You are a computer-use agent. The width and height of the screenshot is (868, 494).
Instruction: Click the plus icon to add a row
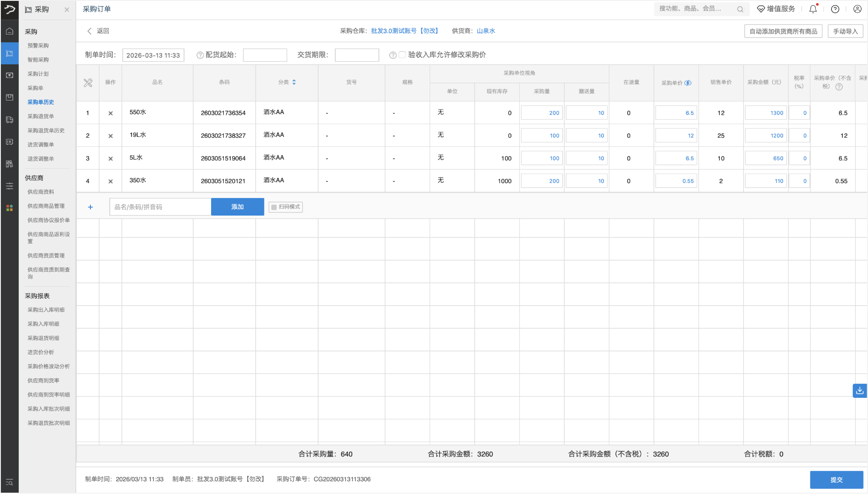(x=90, y=207)
